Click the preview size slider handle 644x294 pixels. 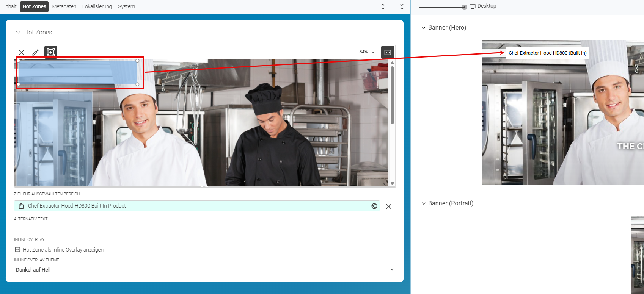tap(464, 7)
